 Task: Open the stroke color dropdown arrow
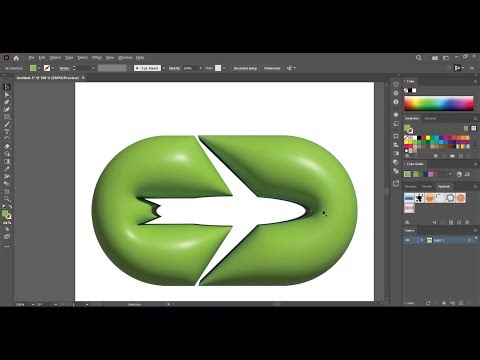[53, 68]
